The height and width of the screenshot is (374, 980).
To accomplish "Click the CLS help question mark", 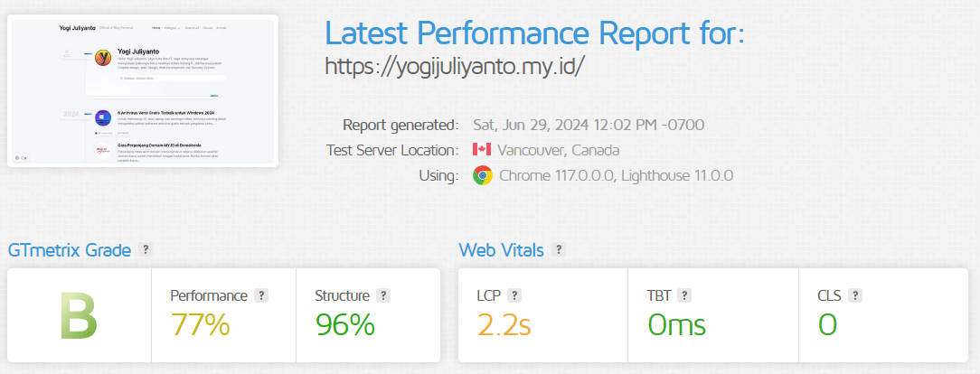I will click(855, 296).
